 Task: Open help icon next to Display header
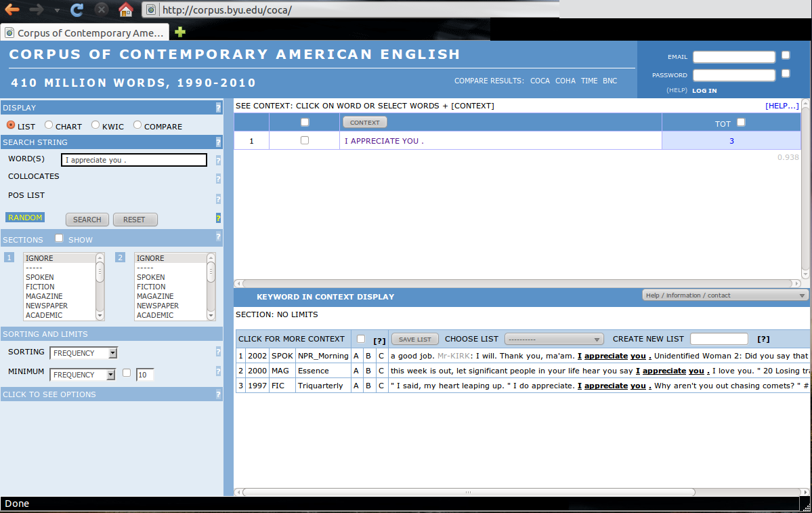pyautogui.click(x=218, y=108)
